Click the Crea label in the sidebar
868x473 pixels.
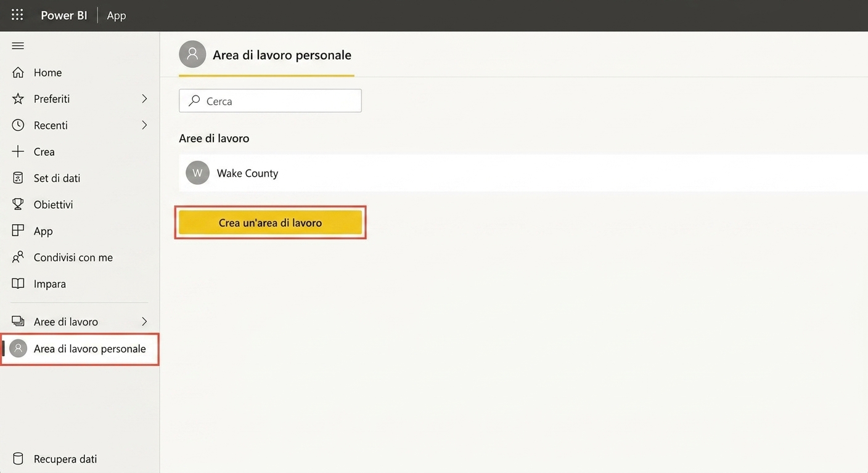44,152
